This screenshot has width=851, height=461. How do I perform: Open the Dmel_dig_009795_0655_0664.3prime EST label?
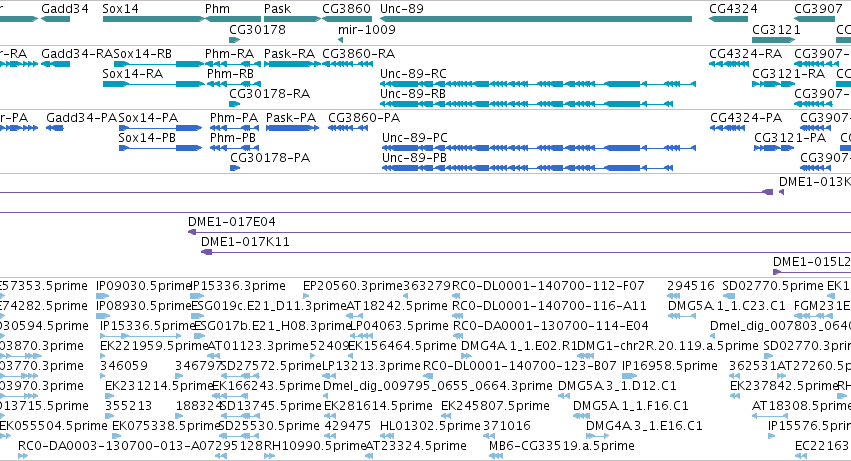click(x=437, y=387)
